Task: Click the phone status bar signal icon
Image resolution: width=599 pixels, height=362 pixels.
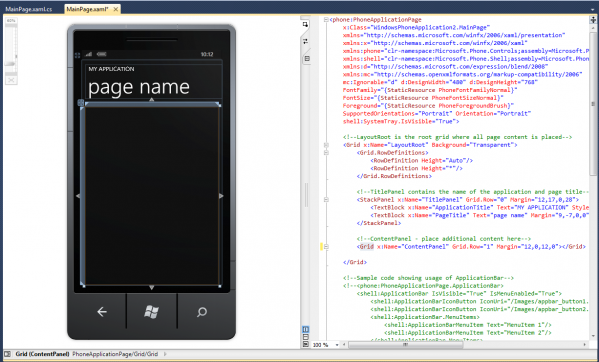Action: click(x=89, y=54)
